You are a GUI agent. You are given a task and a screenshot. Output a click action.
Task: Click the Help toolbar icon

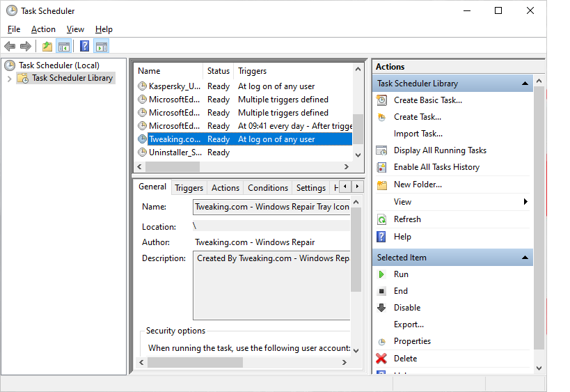84,47
